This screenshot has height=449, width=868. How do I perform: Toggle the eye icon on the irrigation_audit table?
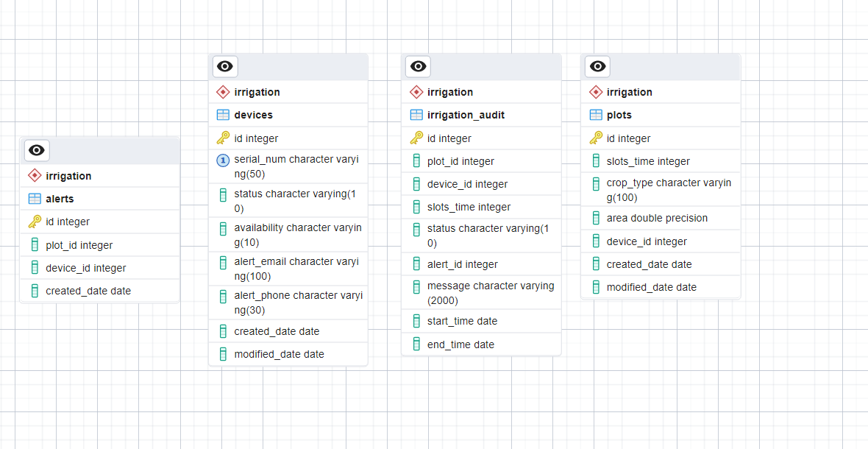(418, 66)
